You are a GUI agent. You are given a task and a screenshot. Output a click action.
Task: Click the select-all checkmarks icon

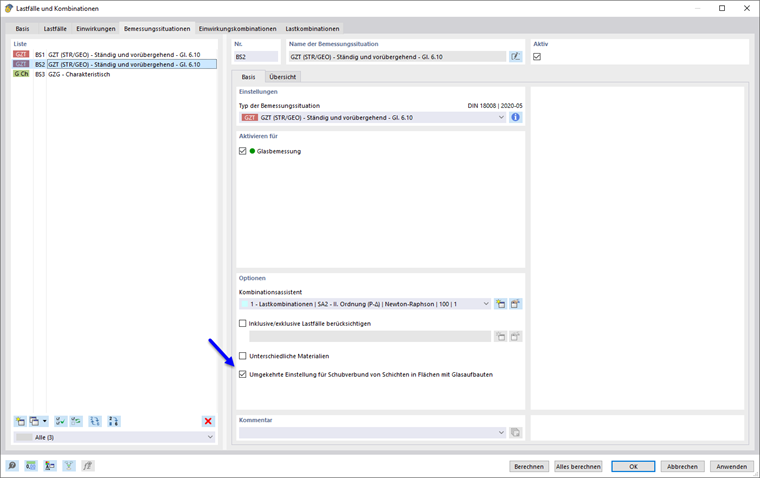(x=61, y=421)
